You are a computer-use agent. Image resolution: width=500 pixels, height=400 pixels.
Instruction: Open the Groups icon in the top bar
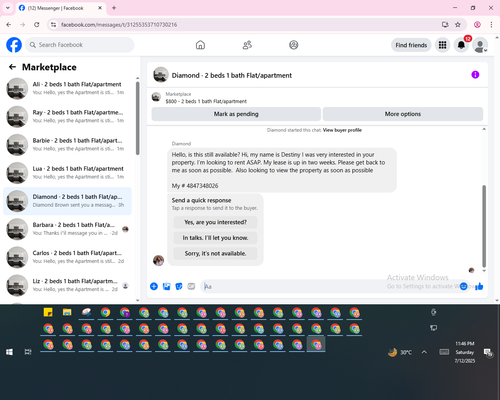pyautogui.click(x=294, y=45)
